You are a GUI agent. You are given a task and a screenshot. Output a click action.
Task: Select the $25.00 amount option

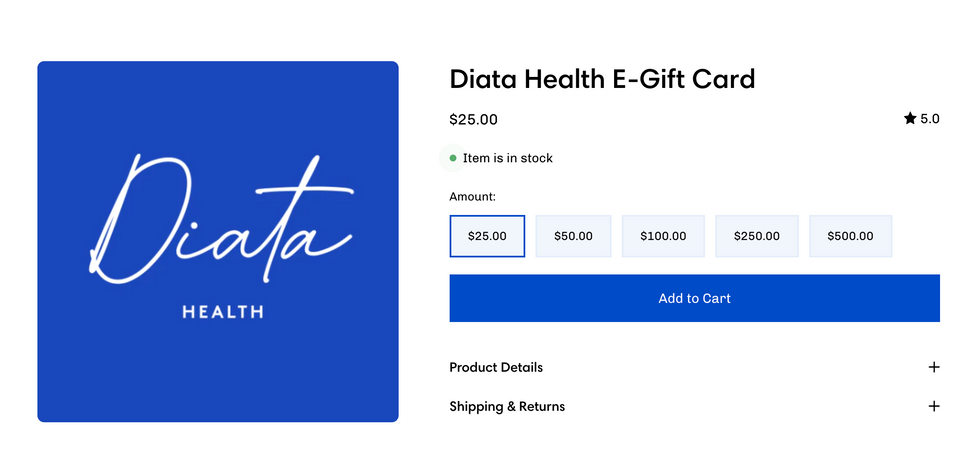[487, 236]
